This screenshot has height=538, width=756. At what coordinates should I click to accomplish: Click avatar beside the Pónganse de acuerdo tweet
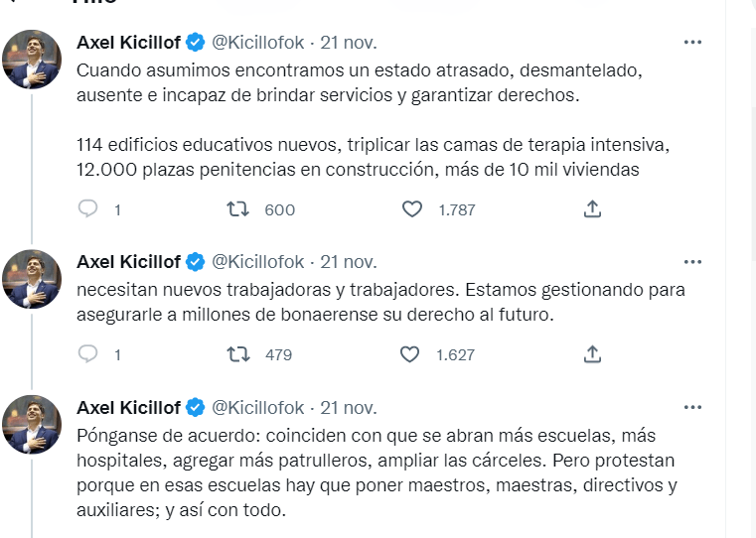32,425
